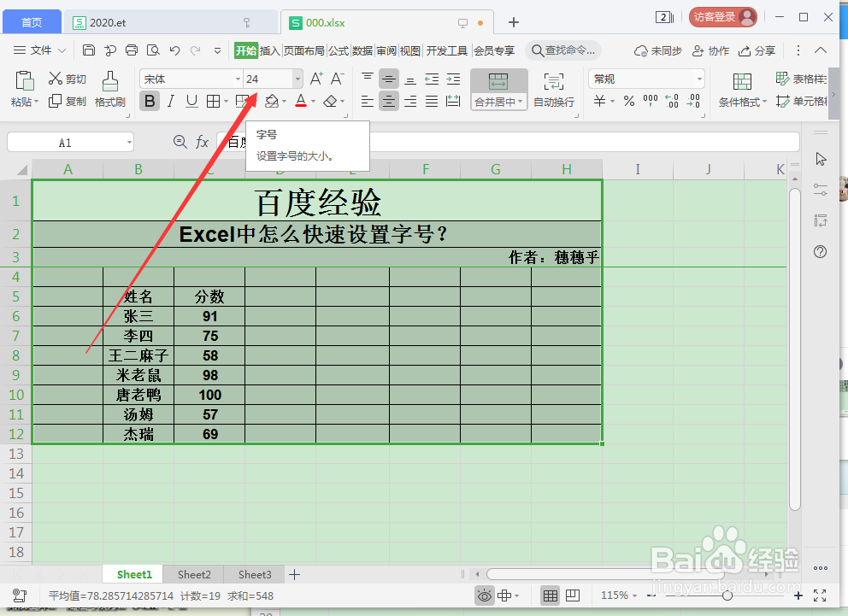Toggle Bold formatting button
848x616 pixels.
click(x=150, y=101)
